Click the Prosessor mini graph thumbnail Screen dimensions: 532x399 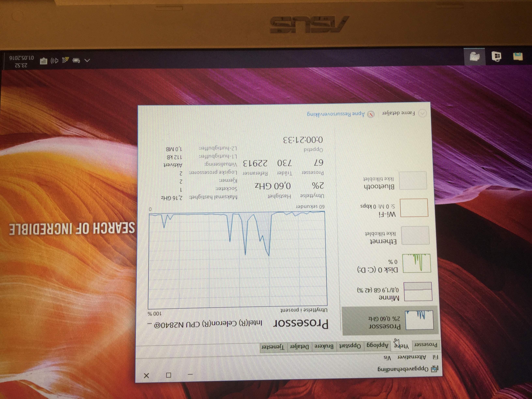click(x=419, y=320)
